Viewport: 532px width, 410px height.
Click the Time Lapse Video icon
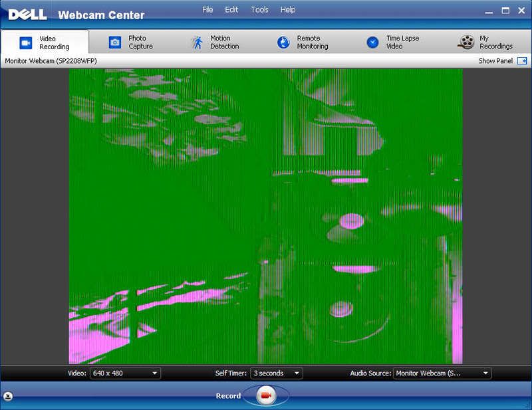372,43
